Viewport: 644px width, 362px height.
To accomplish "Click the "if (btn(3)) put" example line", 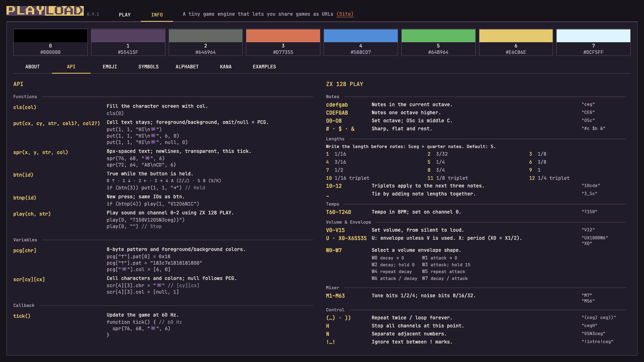I will click(x=156, y=188).
